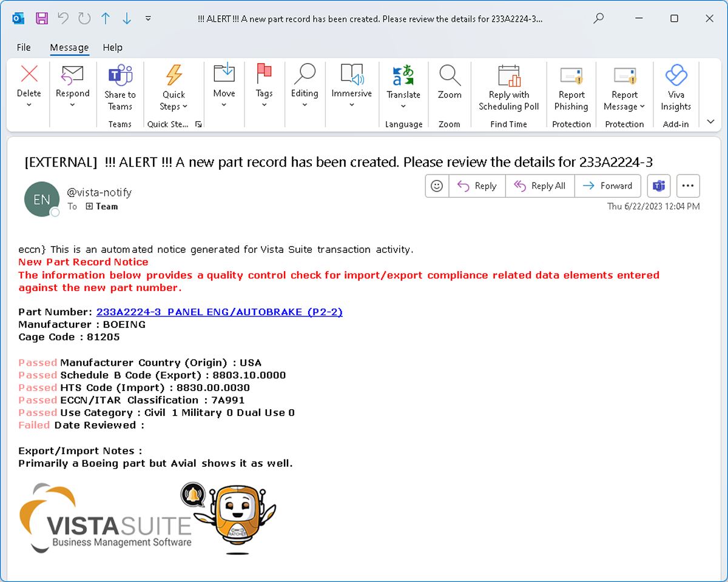
Task: Expand the Team recipient group
Action: (x=89, y=207)
